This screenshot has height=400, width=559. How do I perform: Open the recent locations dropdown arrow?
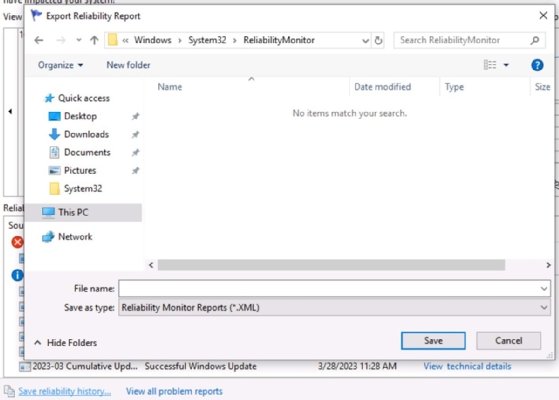(79, 40)
